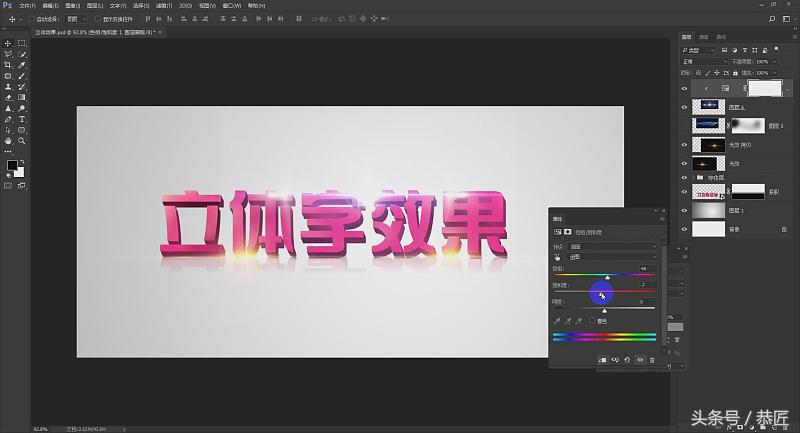This screenshot has width=800, height=433.
Task: Click the lightness slider handle
Action: pos(605,311)
